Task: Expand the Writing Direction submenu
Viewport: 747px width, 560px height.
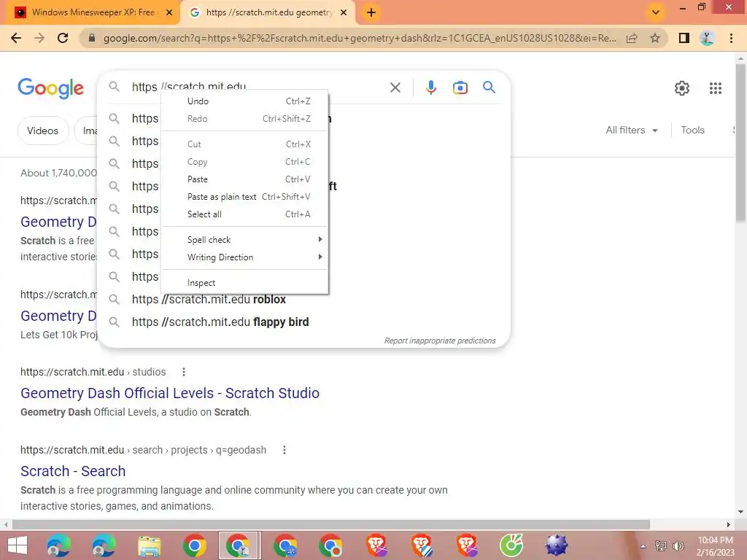Action: click(x=245, y=257)
